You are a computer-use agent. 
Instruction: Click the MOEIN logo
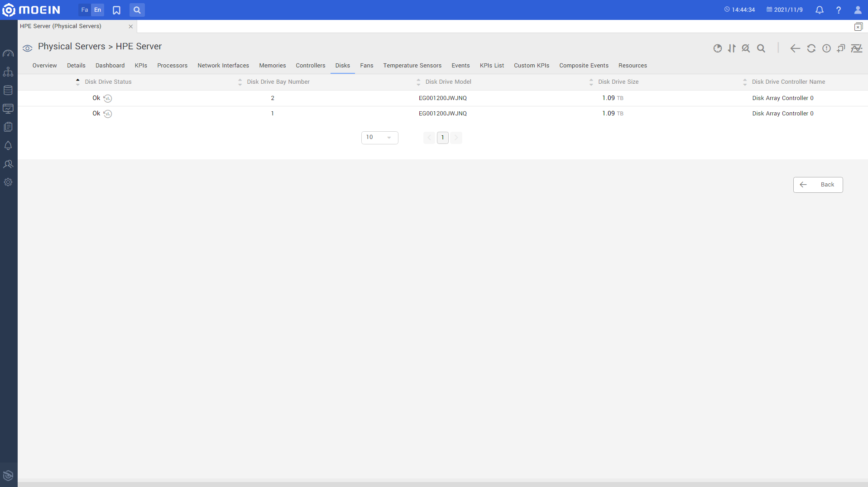point(31,10)
